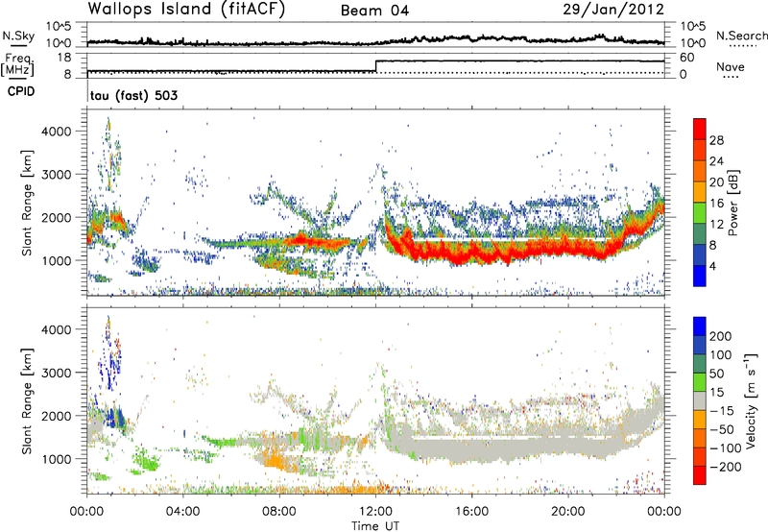The height and width of the screenshot is (532, 768).
Task: Click the "-50" label on Velocity color bar
Action: click(x=721, y=429)
